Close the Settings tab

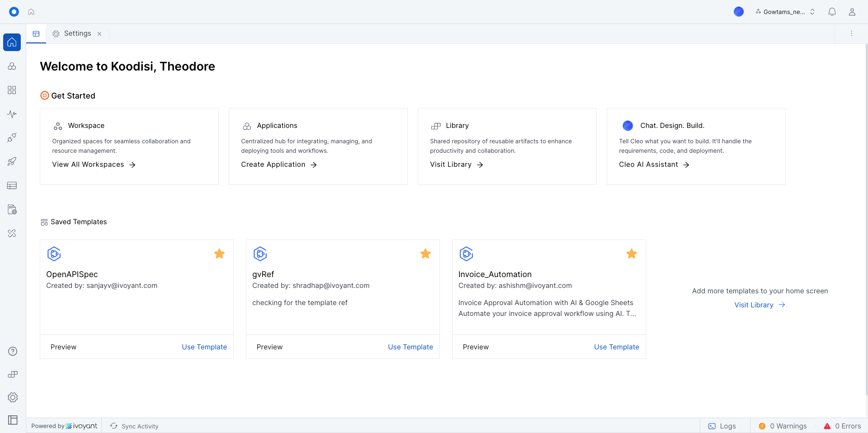click(99, 34)
